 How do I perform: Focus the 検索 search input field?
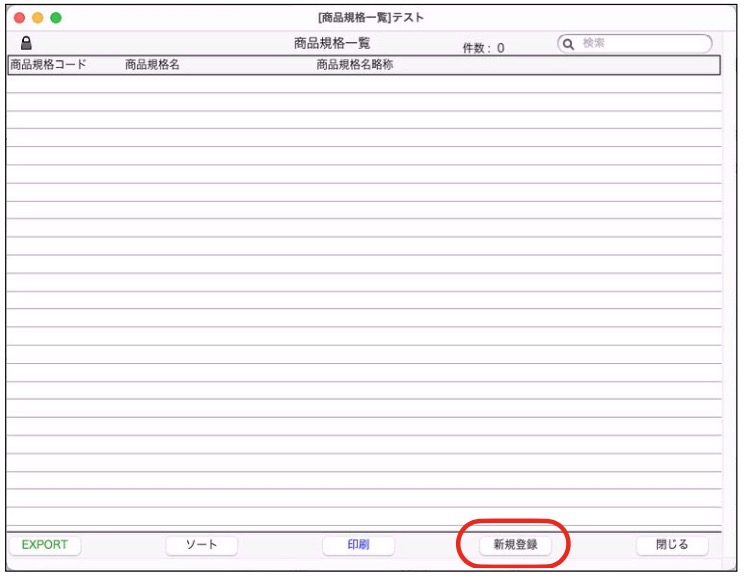pos(640,44)
